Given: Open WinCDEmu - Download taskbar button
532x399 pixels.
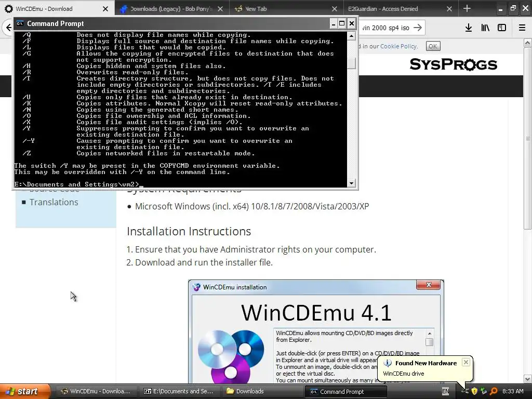Looking at the screenshot, I should 96,391.
